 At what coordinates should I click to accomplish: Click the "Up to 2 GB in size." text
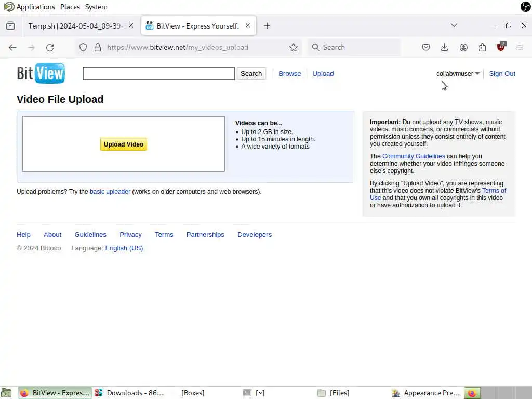point(267,132)
